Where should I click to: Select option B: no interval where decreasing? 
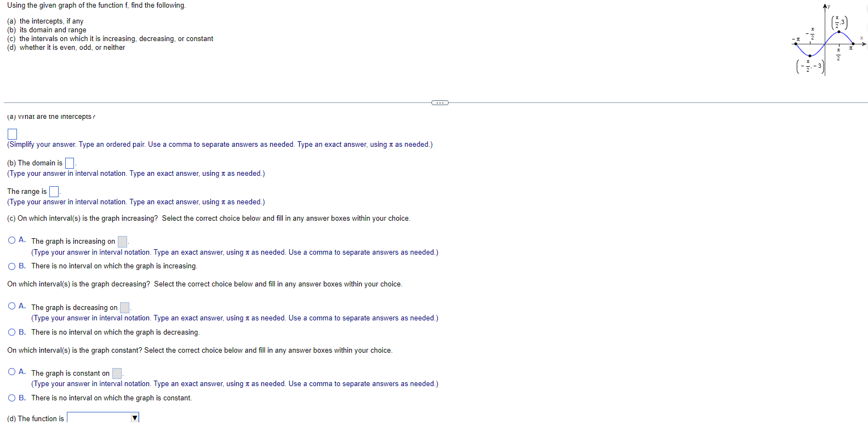[12, 332]
